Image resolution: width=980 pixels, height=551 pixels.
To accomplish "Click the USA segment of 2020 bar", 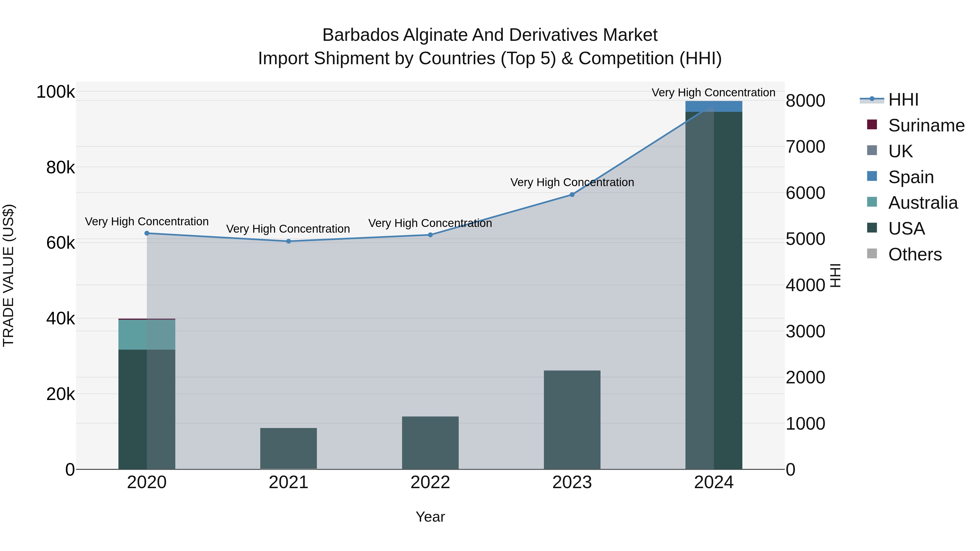I will (147, 410).
